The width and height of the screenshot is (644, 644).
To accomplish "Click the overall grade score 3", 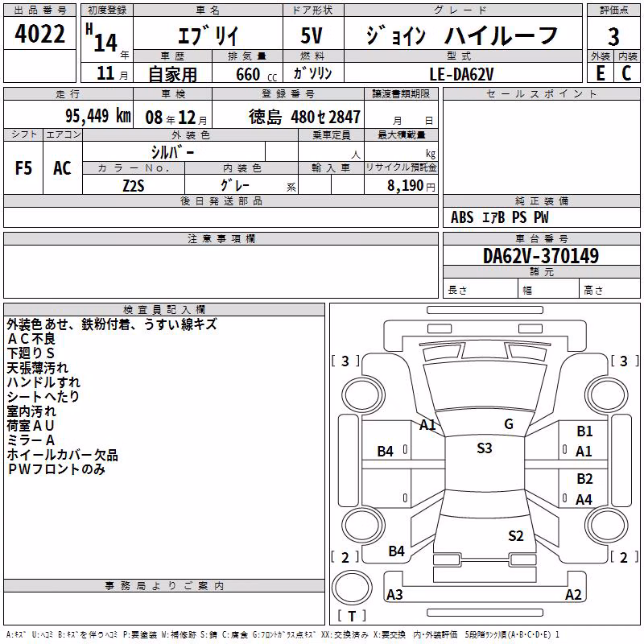I will (613, 37).
